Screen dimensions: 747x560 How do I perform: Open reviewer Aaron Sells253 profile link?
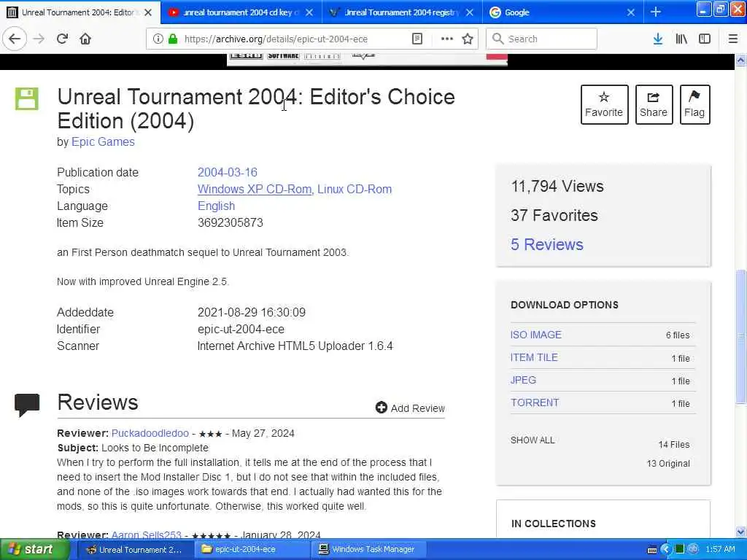[146, 535]
